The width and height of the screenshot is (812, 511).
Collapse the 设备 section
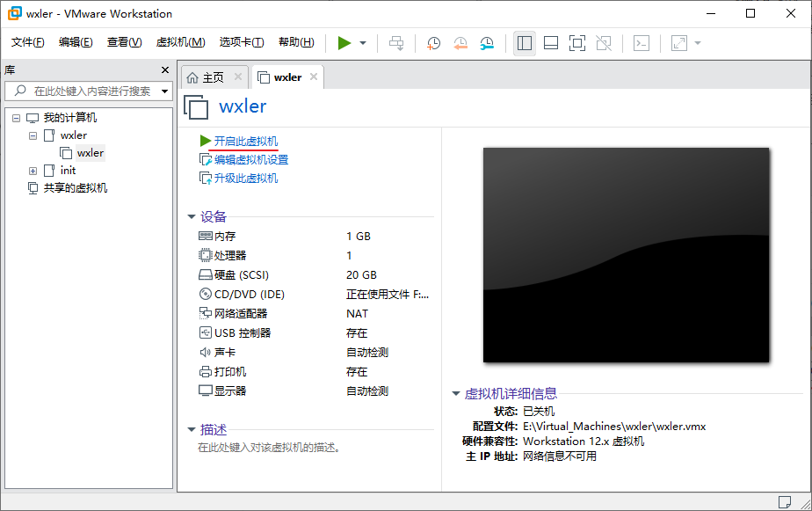pos(192,217)
